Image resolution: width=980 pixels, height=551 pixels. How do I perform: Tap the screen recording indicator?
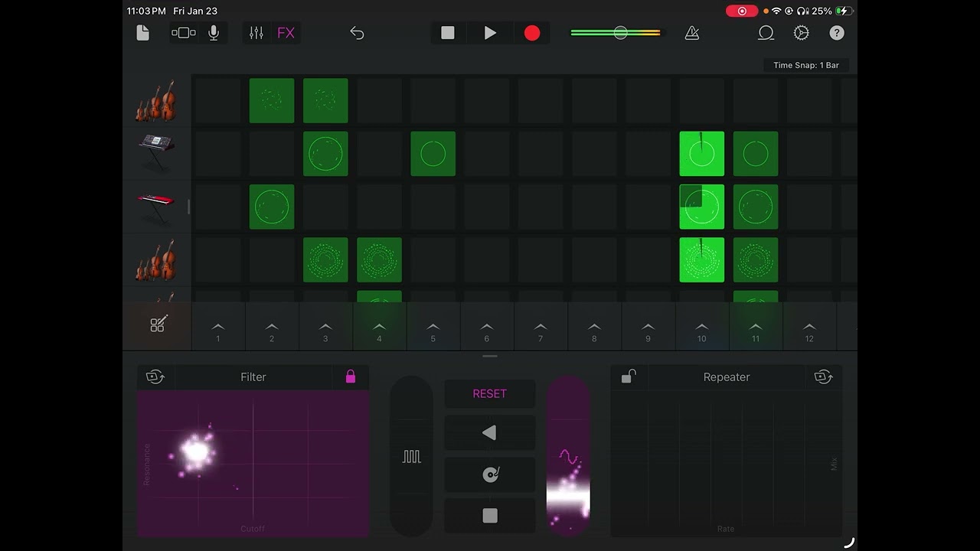pos(742,11)
